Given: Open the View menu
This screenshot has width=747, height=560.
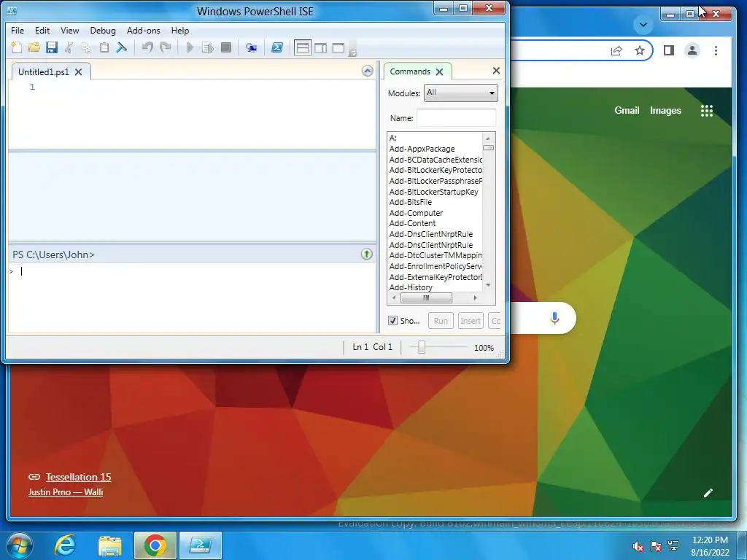Looking at the screenshot, I should [69, 31].
